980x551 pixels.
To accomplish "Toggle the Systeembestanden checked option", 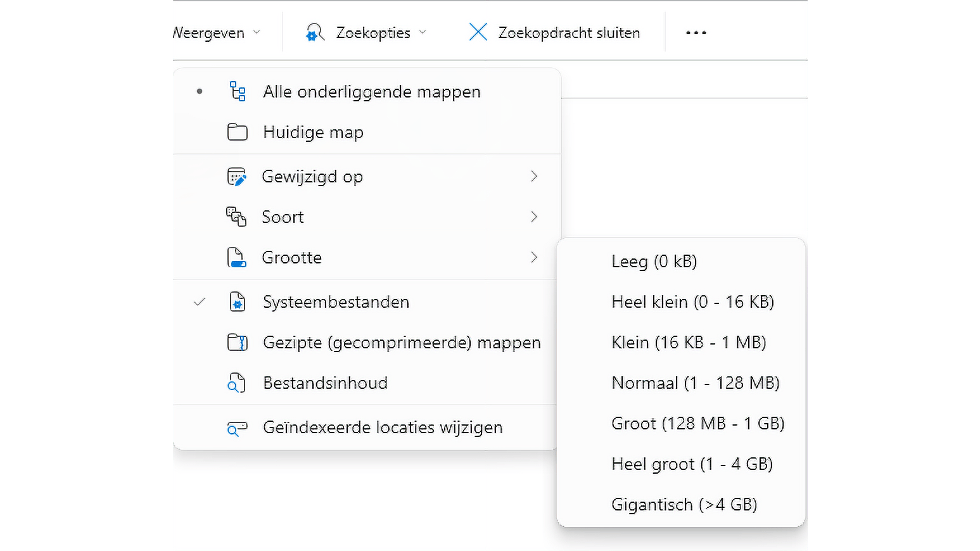I will tap(336, 302).
